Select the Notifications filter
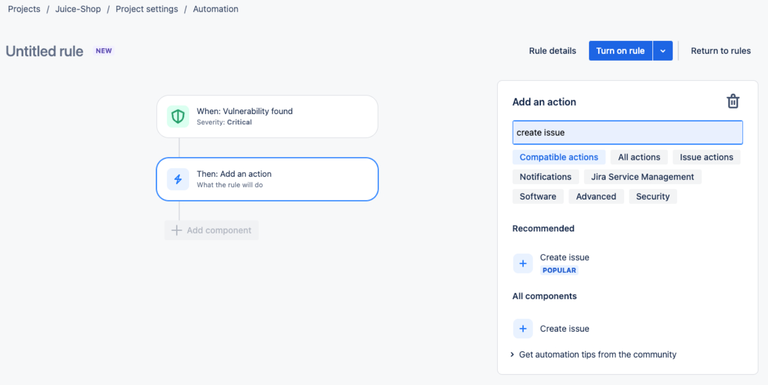The width and height of the screenshot is (768, 385). click(546, 177)
